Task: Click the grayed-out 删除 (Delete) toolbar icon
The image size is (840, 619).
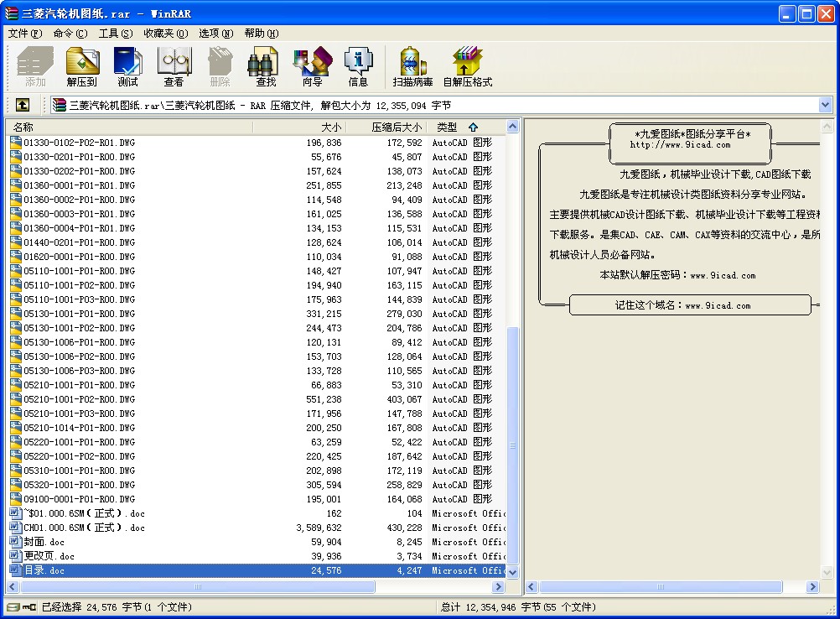Action: click(x=220, y=66)
